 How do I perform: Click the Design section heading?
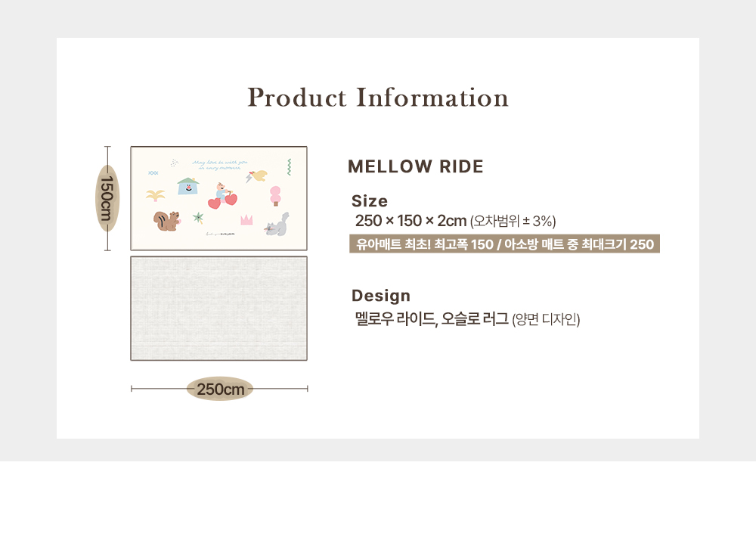(381, 295)
